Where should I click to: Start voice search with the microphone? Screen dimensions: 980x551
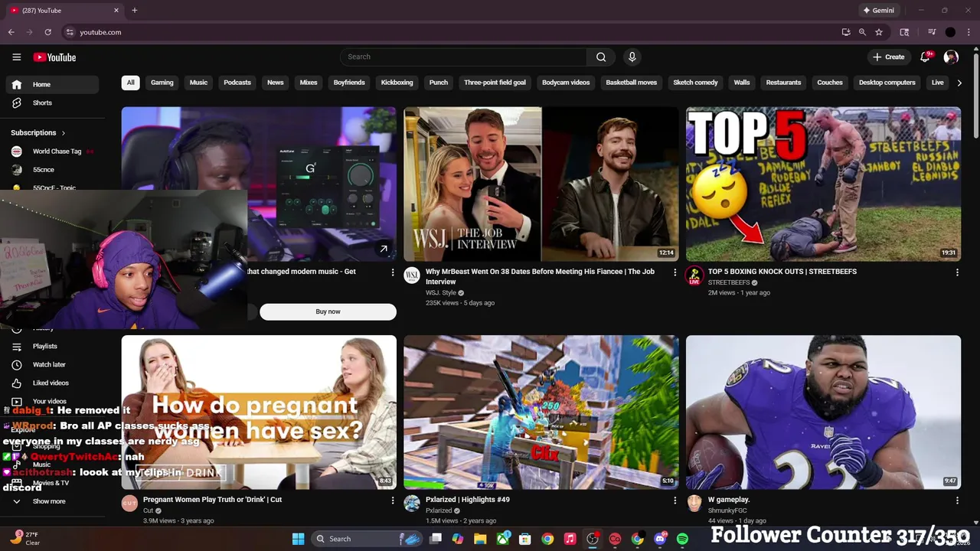tap(632, 57)
